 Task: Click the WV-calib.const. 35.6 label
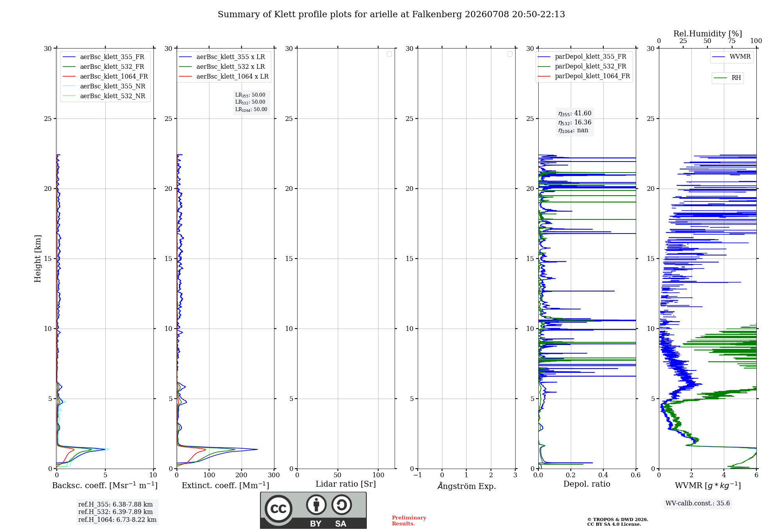[698, 503]
